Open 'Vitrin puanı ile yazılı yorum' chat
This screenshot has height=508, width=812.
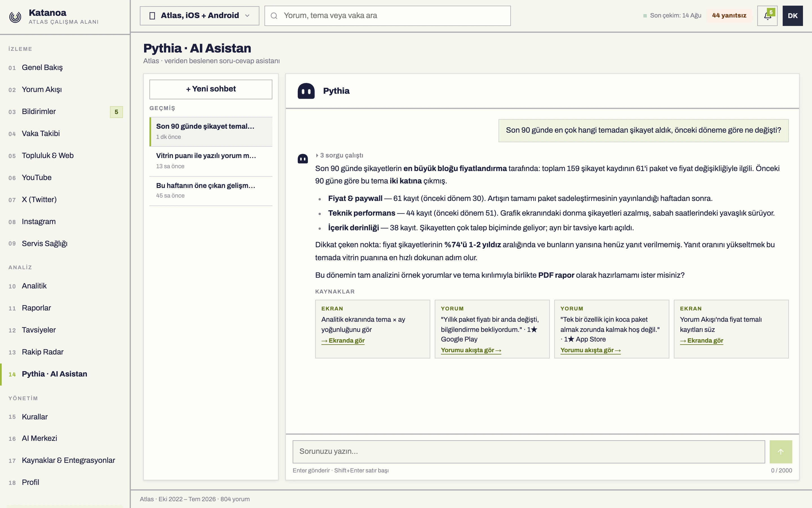pyautogui.click(x=211, y=161)
